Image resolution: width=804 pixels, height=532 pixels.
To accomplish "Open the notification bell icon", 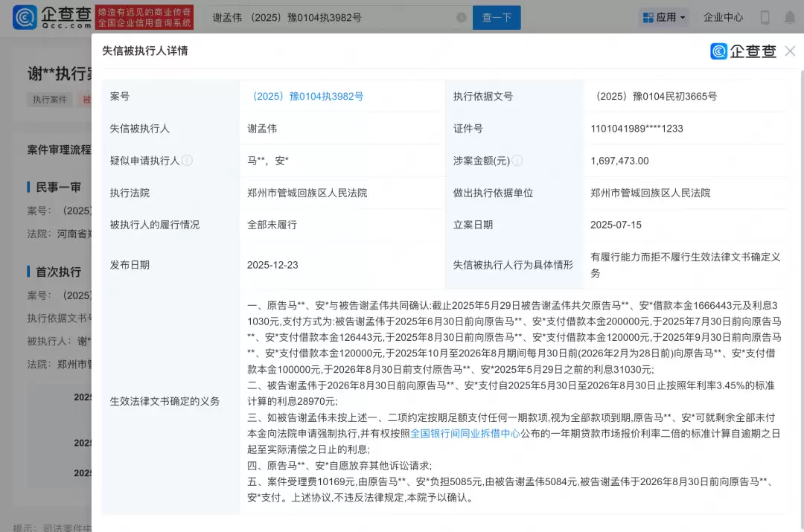I will click(791, 17).
